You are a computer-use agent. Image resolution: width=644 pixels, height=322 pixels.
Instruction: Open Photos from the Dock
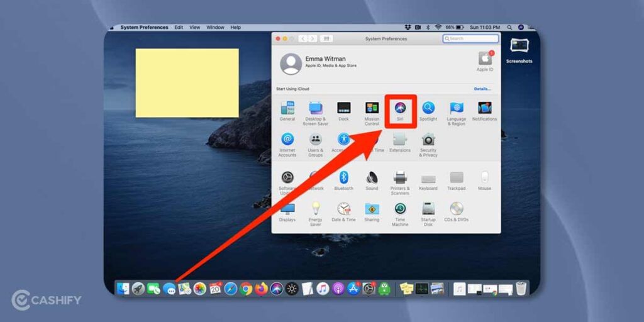point(199,289)
